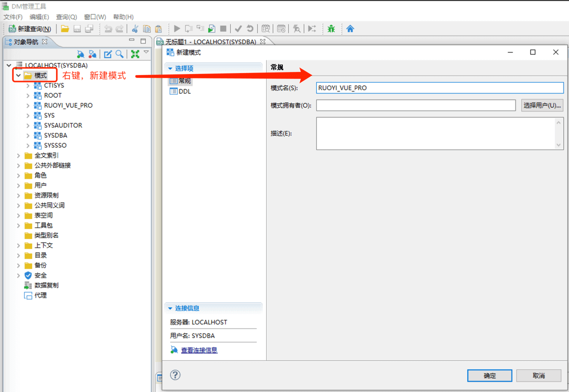This screenshot has height=392, width=569.
Task: Select the DDL option page
Action: 184,91
